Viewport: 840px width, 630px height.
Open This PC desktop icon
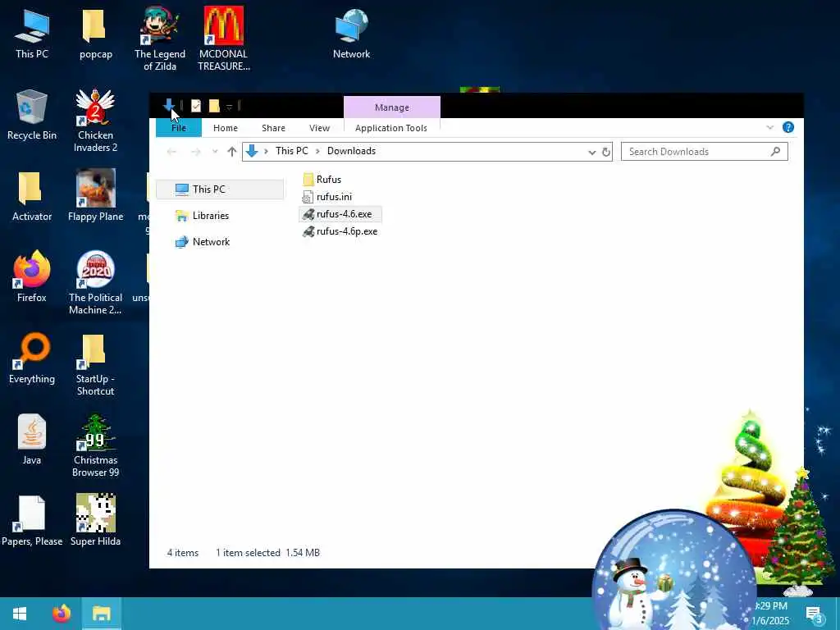click(32, 33)
